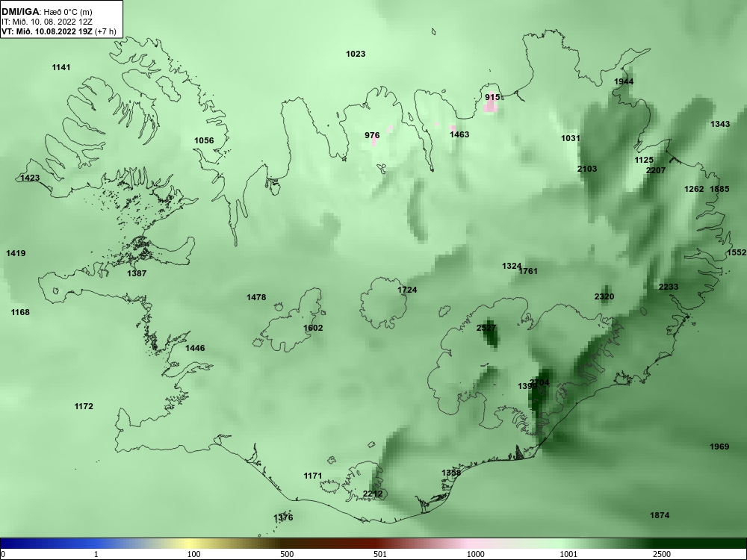Select the 1056 value in the Westfjords
Screen dimensions: 747x560
coord(204,141)
